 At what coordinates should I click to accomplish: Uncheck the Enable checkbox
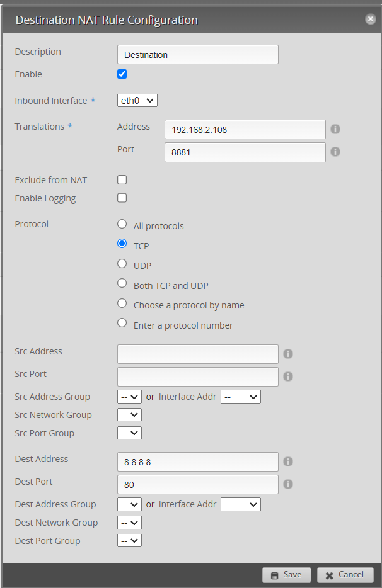tap(122, 74)
